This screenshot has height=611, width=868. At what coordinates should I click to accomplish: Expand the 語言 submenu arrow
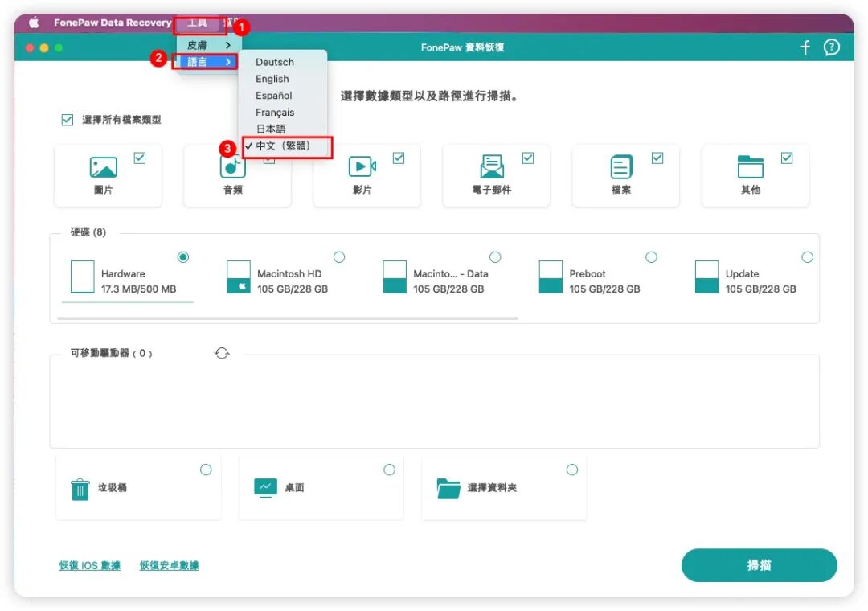pos(228,61)
